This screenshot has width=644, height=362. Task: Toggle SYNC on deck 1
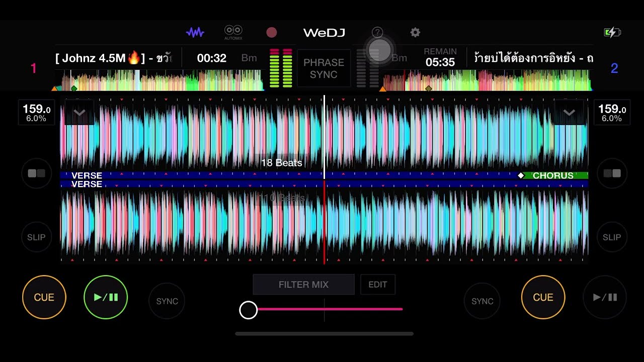click(x=167, y=301)
